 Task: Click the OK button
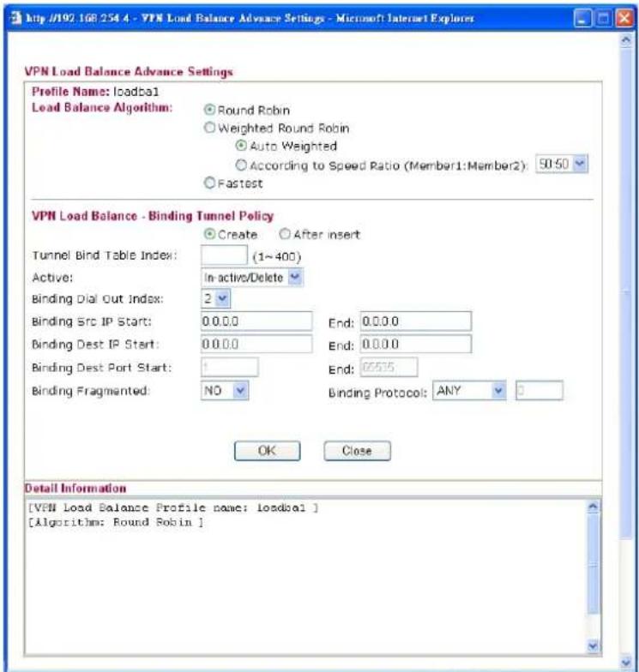[x=268, y=451]
